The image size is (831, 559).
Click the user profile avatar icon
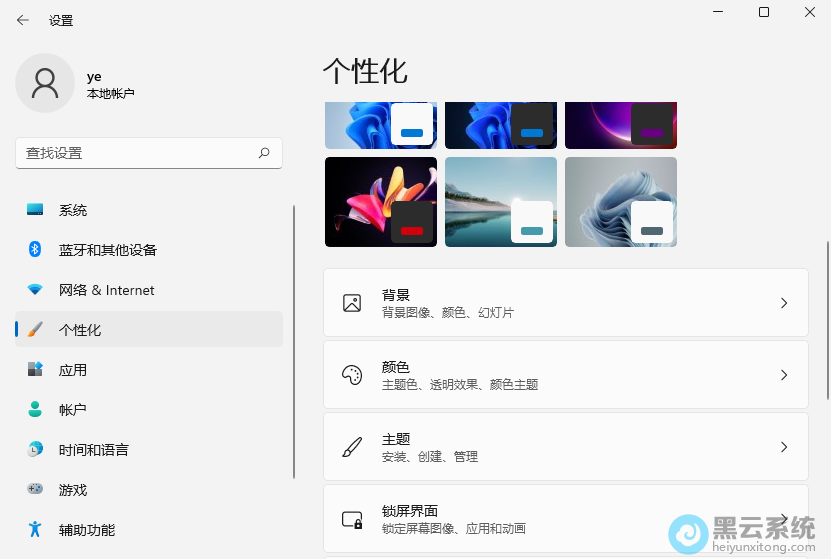click(x=45, y=83)
